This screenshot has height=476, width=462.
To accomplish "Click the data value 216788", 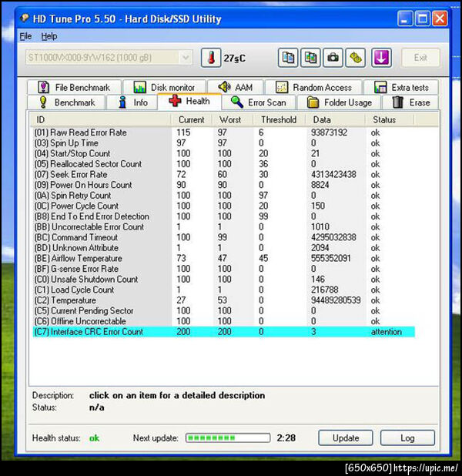I will [324, 290].
